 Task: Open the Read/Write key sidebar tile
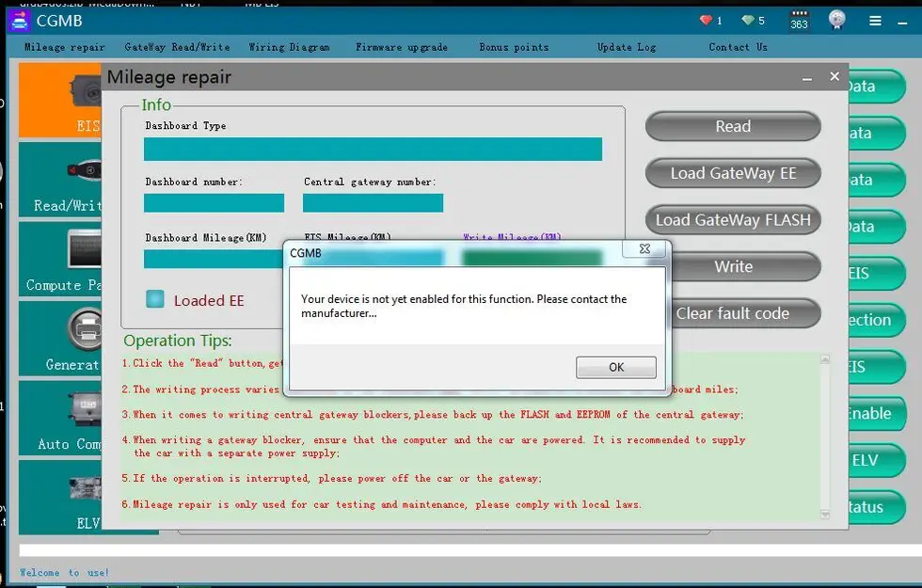pos(60,180)
